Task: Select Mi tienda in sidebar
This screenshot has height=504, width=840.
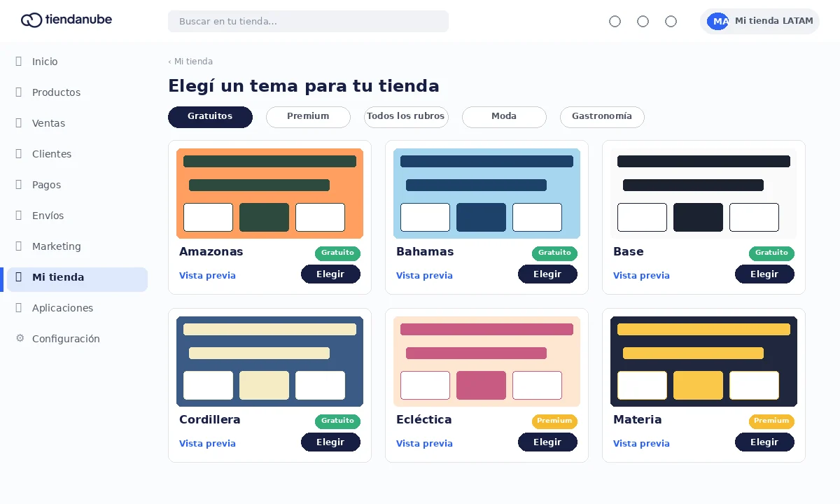Action: coord(77,279)
